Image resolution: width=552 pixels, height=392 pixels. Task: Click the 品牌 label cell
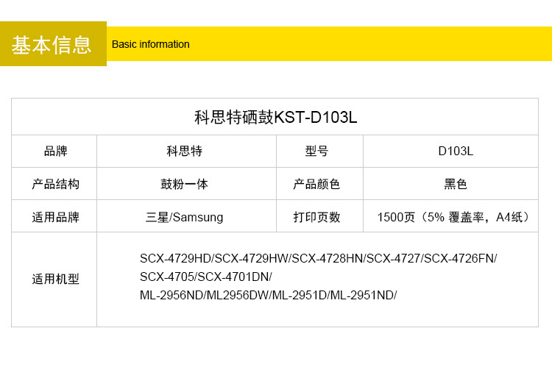click(x=55, y=152)
